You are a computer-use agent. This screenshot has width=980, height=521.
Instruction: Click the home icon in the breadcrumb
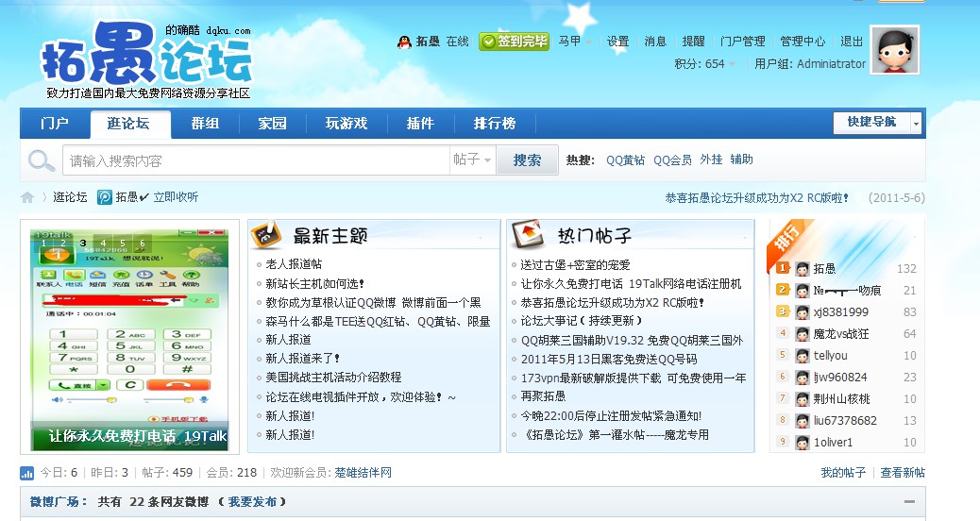click(27, 197)
